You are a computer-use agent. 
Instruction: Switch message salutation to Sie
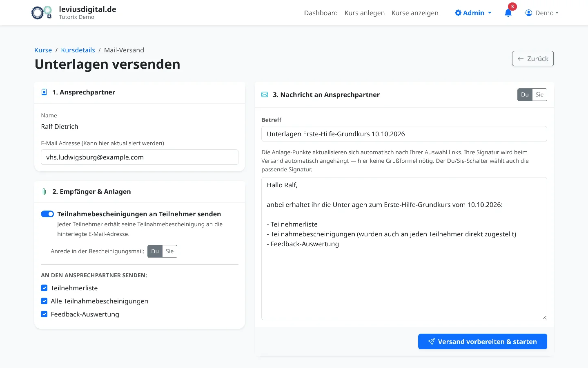click(539, 94)
